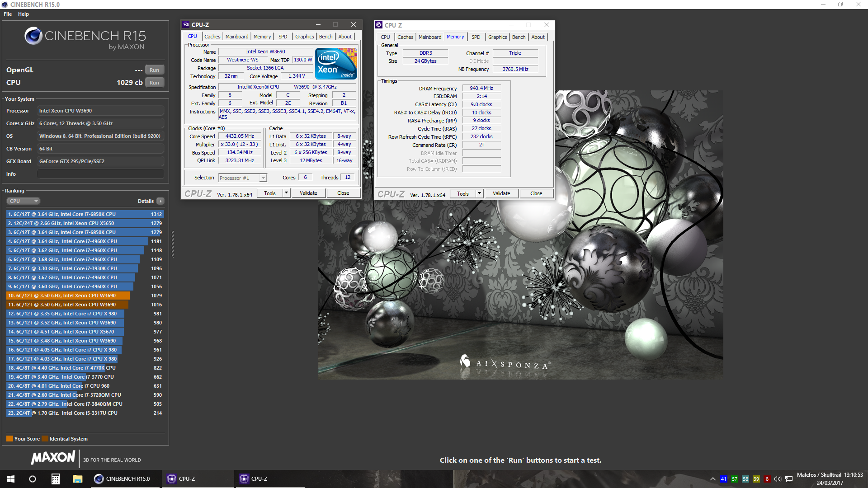Select highlighted row 10 Xeon W3690 1029
The image size is (868, 488).
pos(85,296)
